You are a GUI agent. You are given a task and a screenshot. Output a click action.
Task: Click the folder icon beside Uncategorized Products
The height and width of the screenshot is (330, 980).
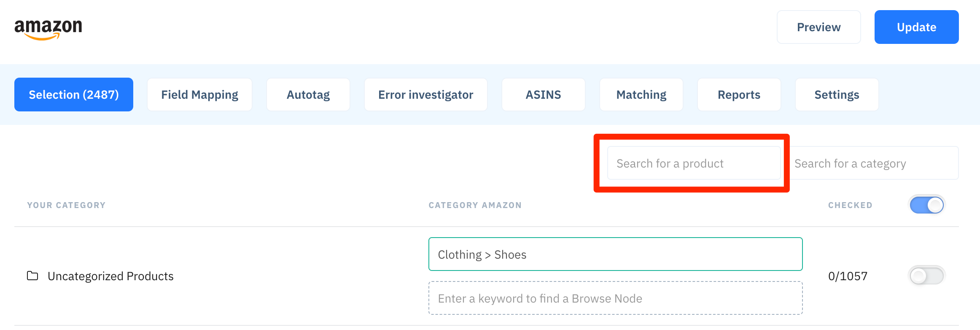pyautogui.click(x=32, y=276)
